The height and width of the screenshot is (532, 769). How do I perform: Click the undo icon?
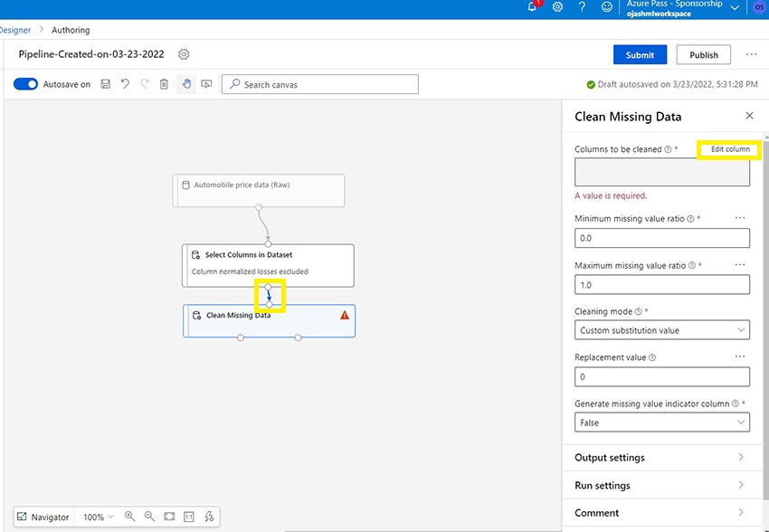pyautogui.click(x=126, y=84)
